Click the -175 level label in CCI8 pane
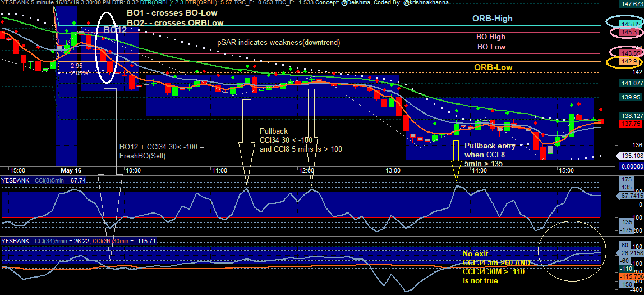 [627, 230]
